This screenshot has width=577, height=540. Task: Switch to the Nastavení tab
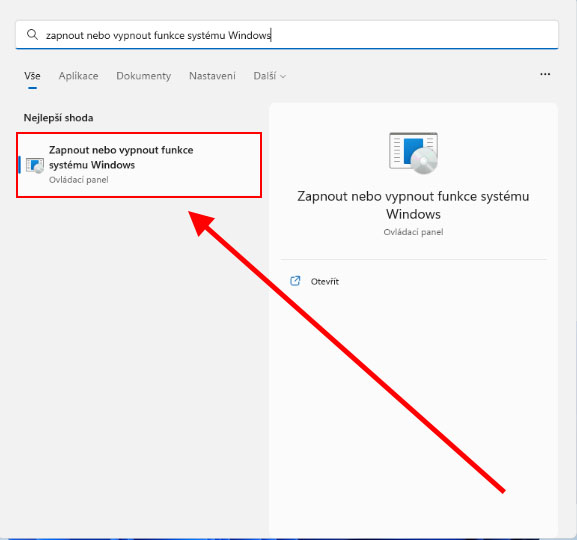tap(212, 76)
